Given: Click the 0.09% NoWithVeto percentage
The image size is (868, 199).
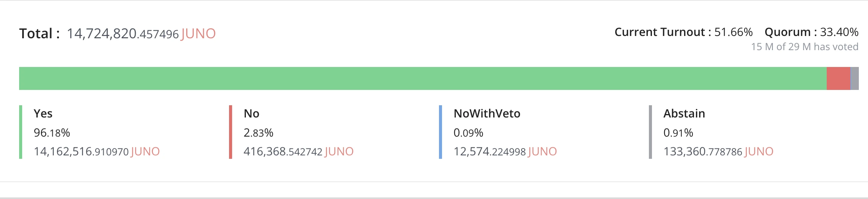Looking at the screenshot, I should tap(468, 133).
